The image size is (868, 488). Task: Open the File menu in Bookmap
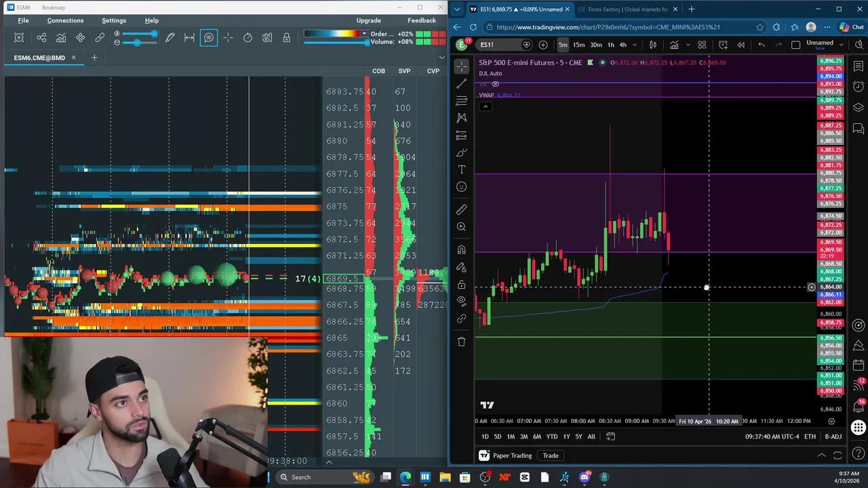pos(23,20)
